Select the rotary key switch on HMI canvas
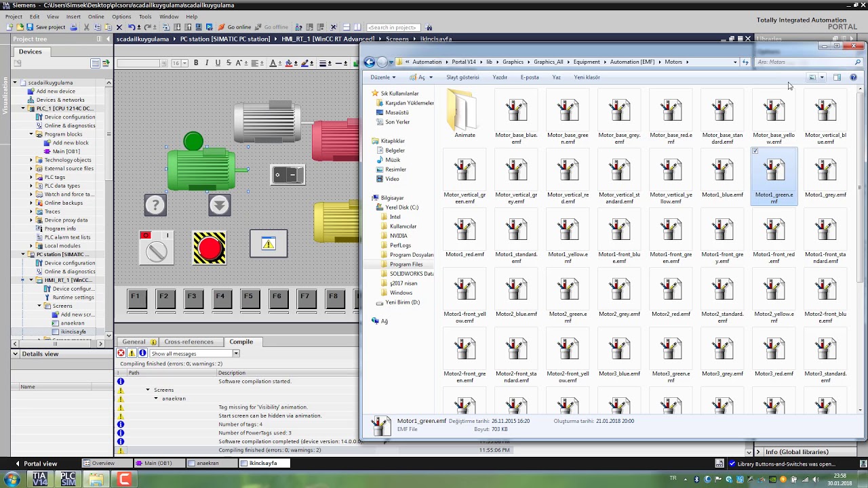The height and width of the screenshot is (488, 868). pyautogui.click(x=156, y=247)
